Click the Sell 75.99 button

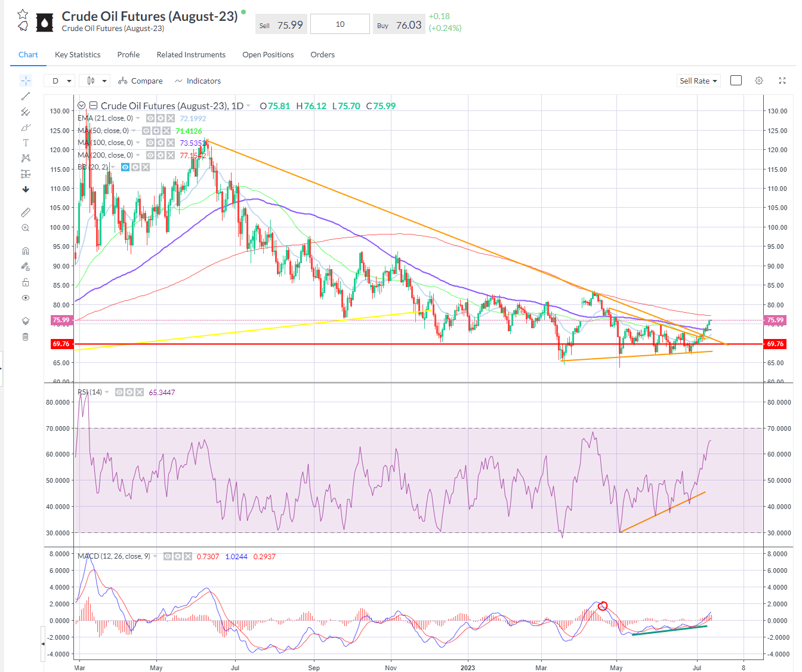point(281,24)
